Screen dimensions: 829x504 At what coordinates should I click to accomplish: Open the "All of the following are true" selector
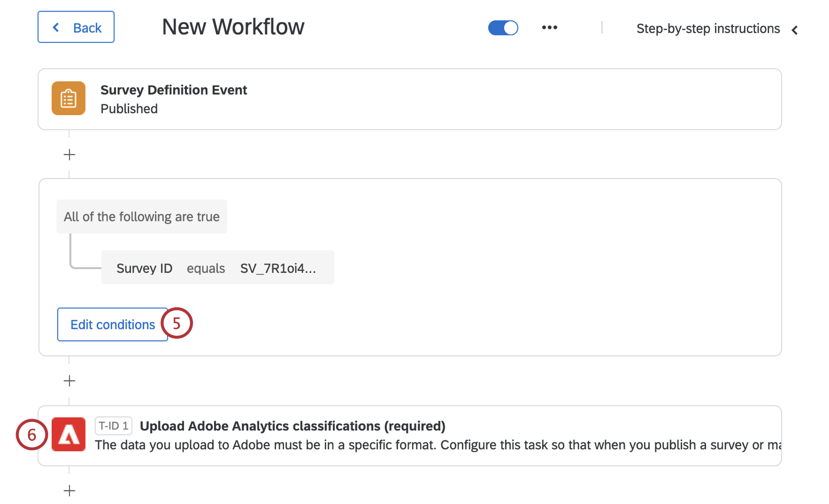[x=141, y=216]
